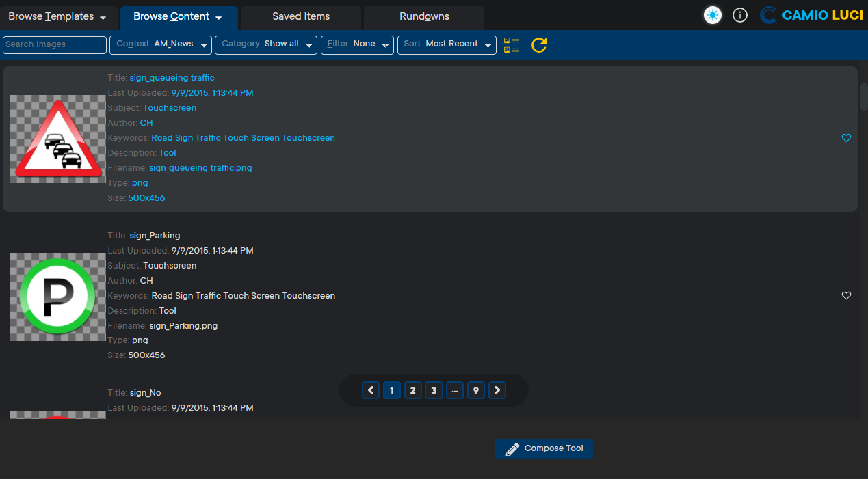Favorite the sign_Parking item heart

[846, 296]
